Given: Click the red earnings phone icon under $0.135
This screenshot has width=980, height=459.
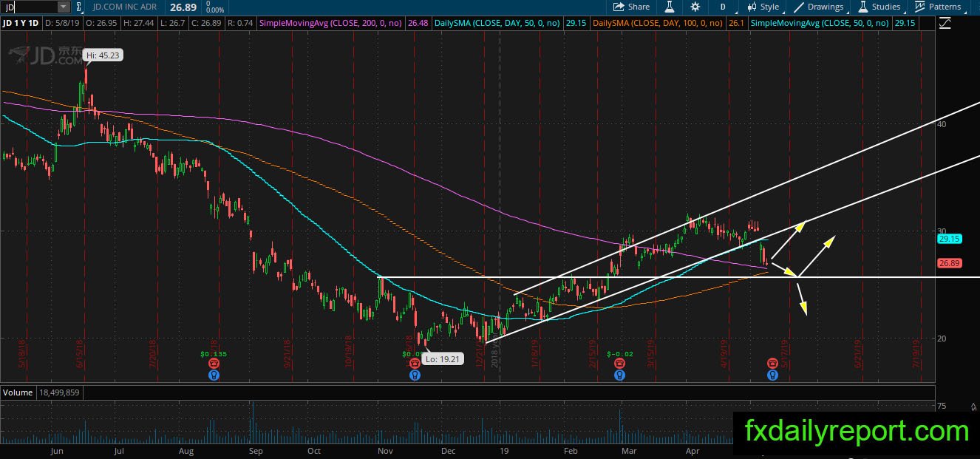Looking at the screenshot, I should [x=214, y=364].
